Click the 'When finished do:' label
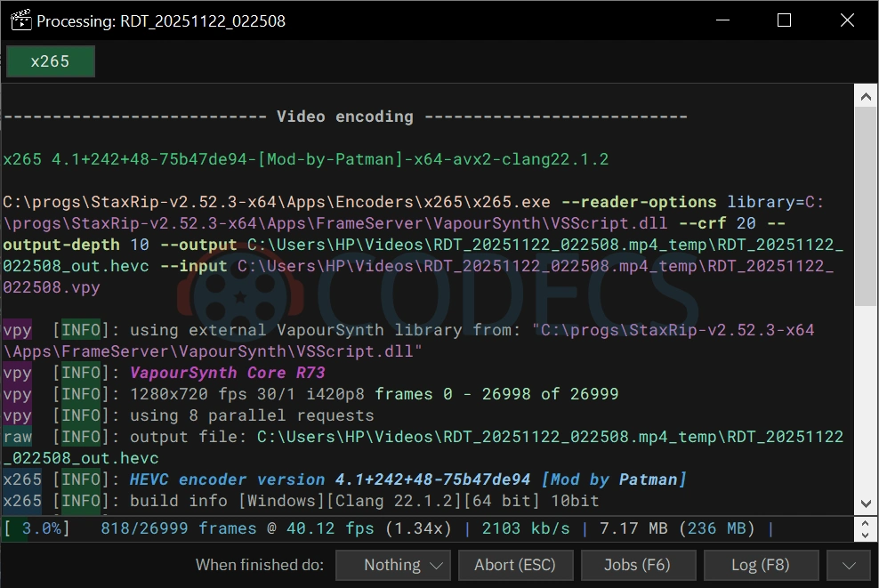This screenshot has width=879, height=588. (260, 565)
